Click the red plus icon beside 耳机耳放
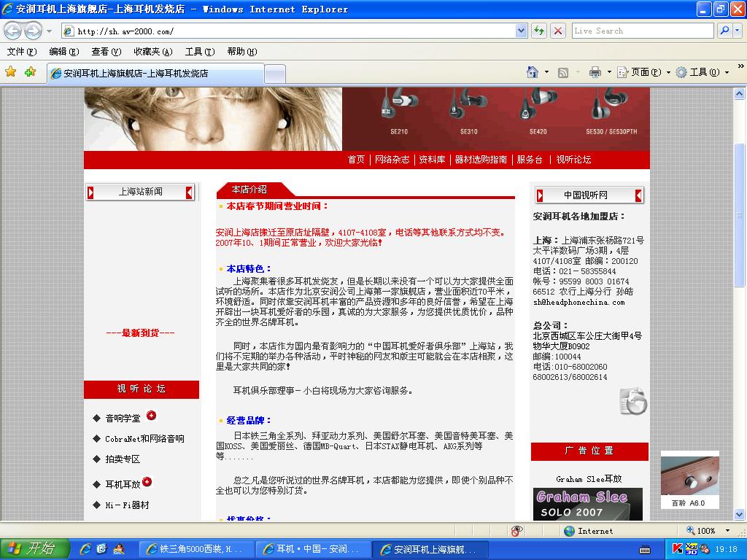This screenshot has width=747, height=560. coord(147,481)
